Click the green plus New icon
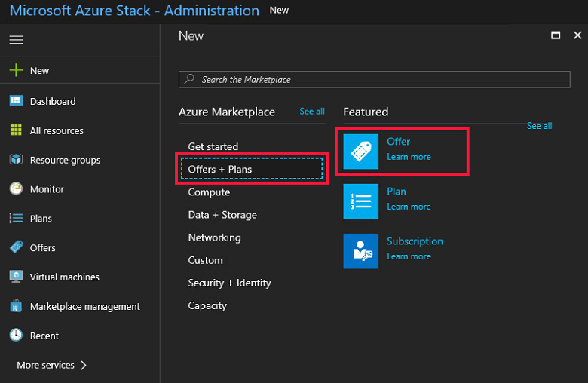 point(16,70)
